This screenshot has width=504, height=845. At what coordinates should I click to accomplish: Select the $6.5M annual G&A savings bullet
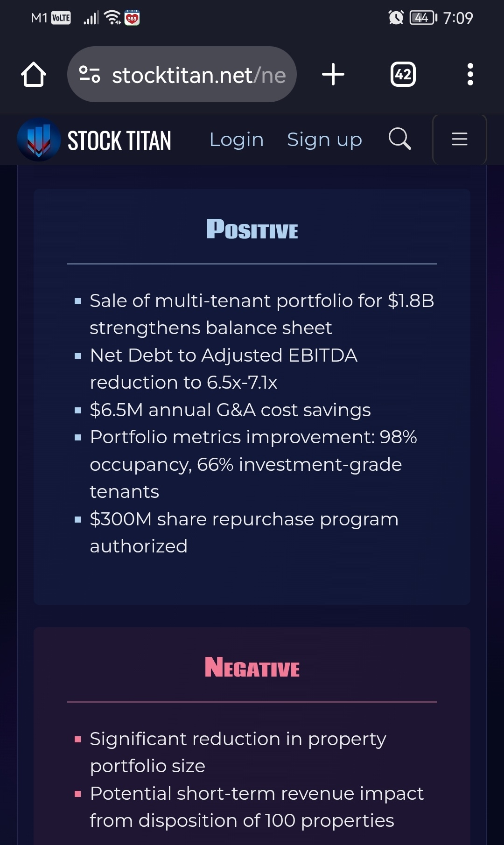point(230,410)
